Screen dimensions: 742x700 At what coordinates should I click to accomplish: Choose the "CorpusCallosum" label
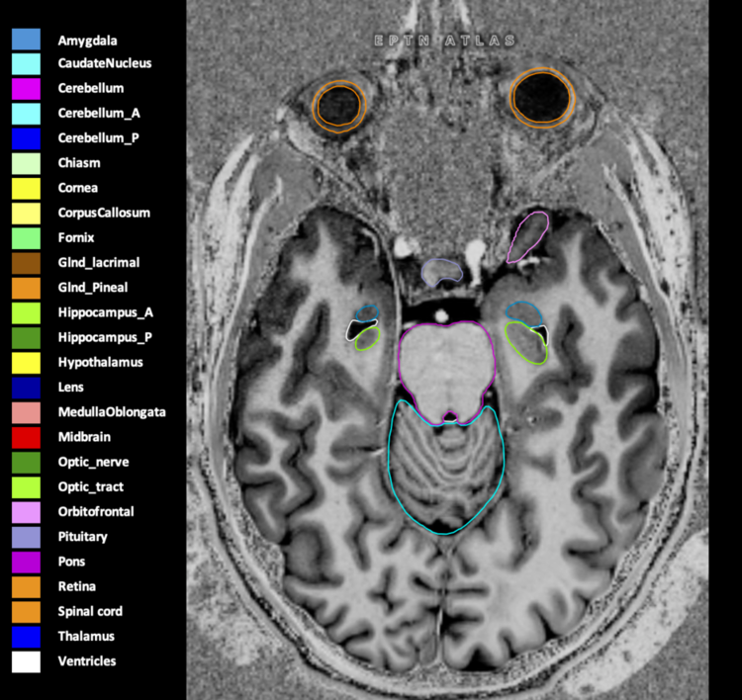tap(104, 214)
